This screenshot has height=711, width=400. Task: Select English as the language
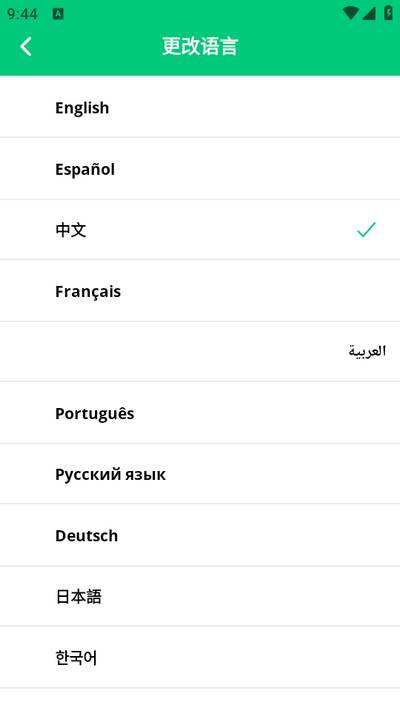[x=200, y=107]
